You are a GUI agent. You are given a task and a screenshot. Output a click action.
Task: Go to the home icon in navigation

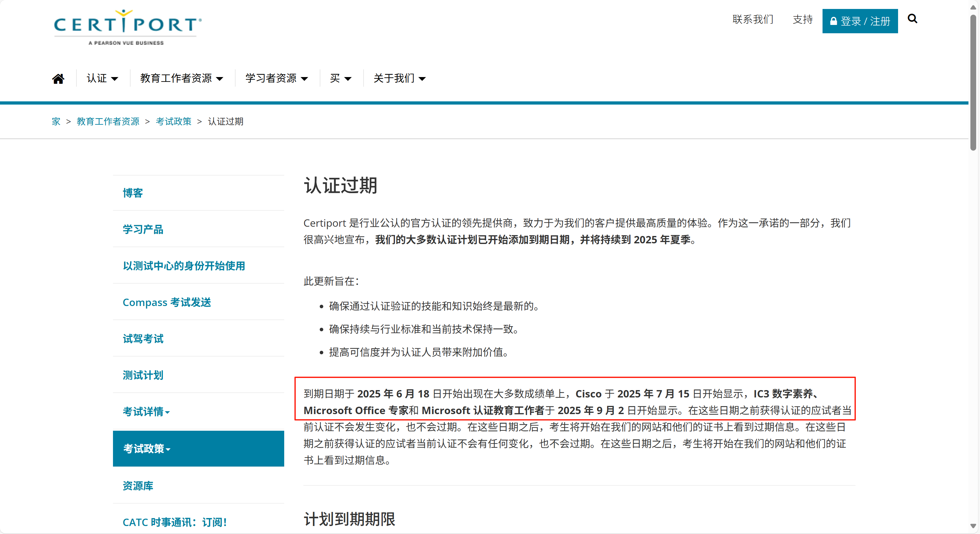tap(58, 79)
